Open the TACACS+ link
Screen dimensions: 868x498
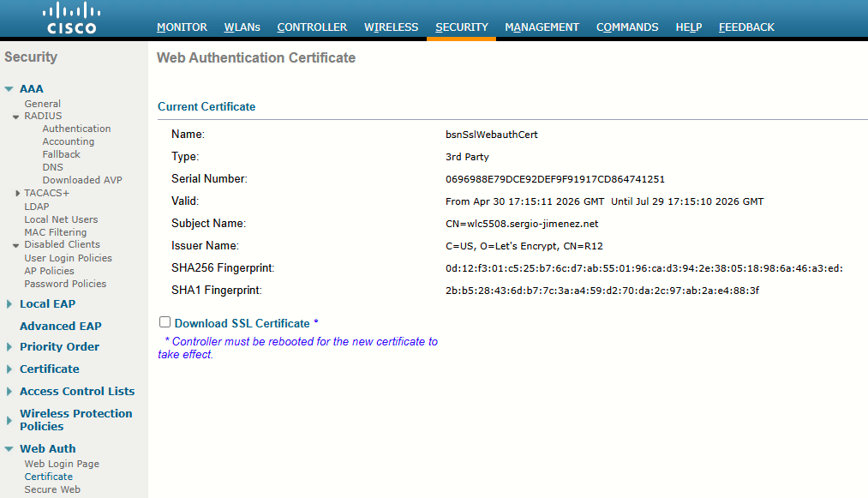click(x=46, y=193)
